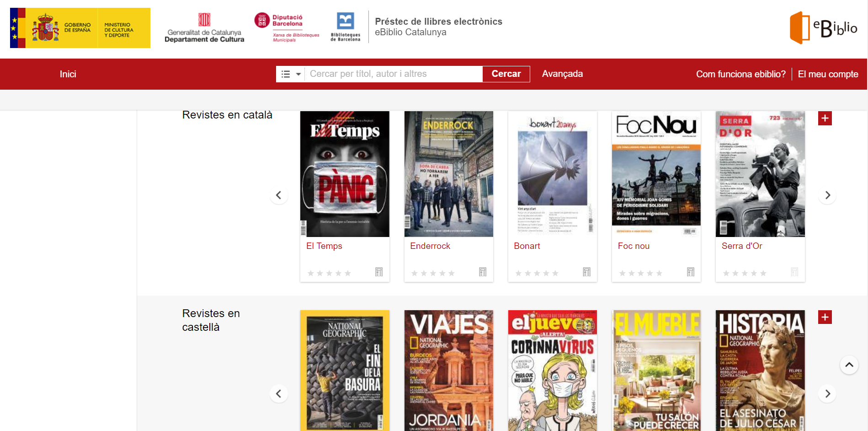Click the Enderrock title link
Viewport: 868px width, 431px height.
(430, 246)
